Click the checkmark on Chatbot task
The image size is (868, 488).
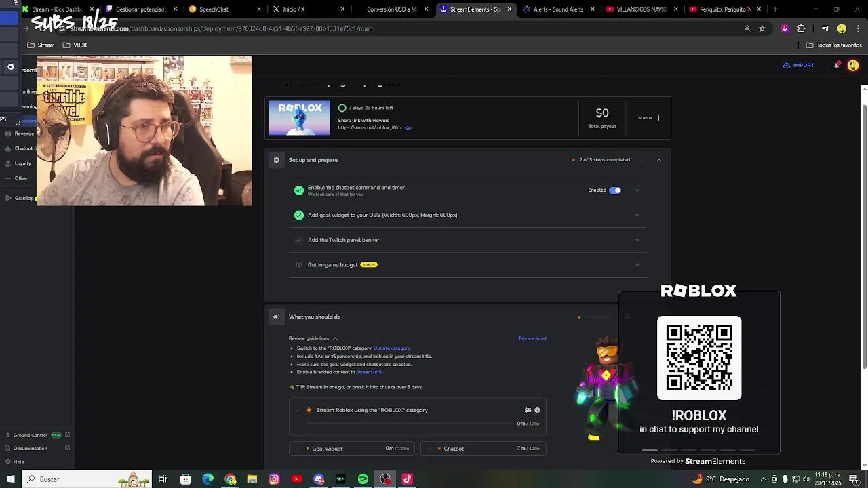[x=429, y=449]
